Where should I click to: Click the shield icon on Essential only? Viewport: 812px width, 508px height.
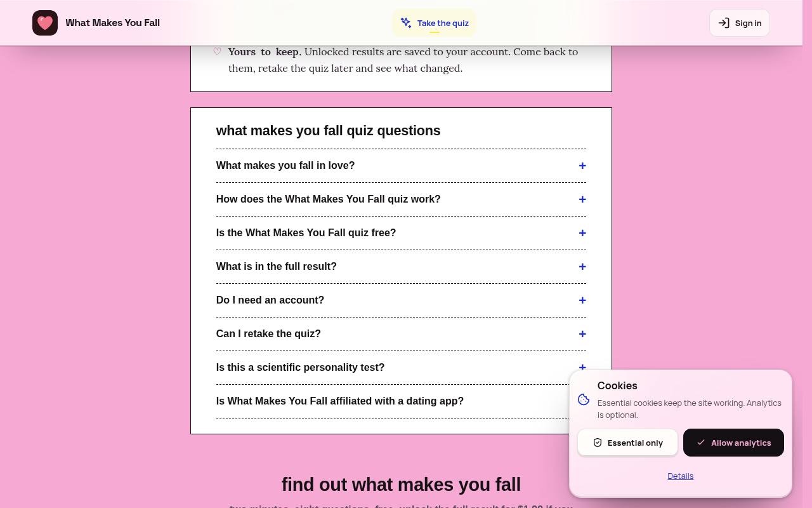598,443
